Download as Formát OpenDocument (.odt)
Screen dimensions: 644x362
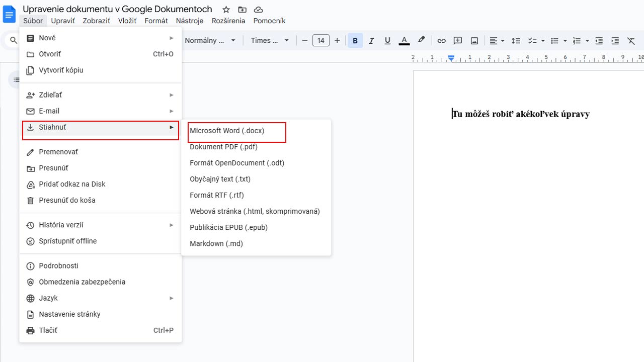(x=256, y=162)
